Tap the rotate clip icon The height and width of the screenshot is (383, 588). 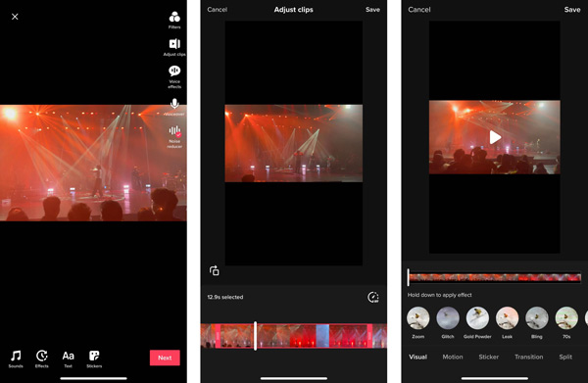(x=214, y=270)
